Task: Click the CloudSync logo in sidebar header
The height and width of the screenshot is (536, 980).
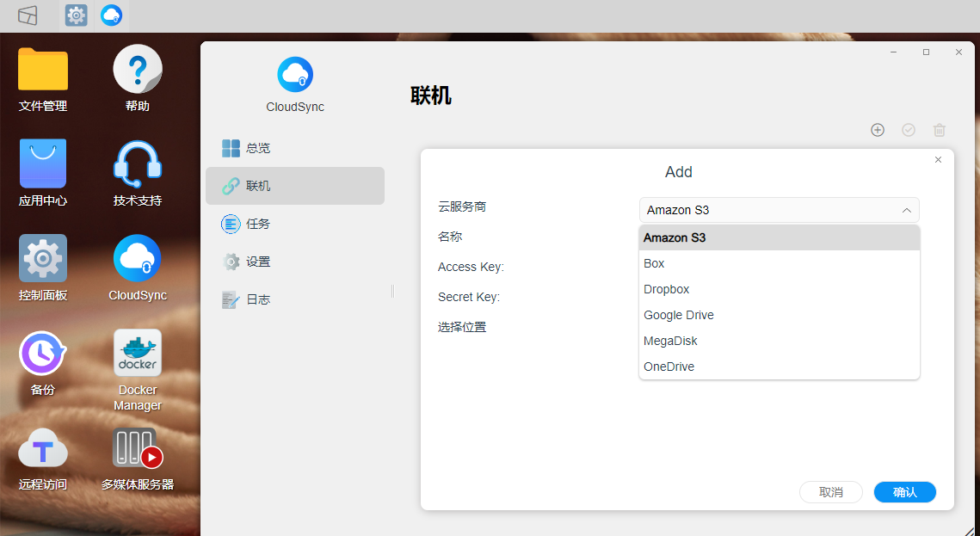Action: [x=295, y=74]
